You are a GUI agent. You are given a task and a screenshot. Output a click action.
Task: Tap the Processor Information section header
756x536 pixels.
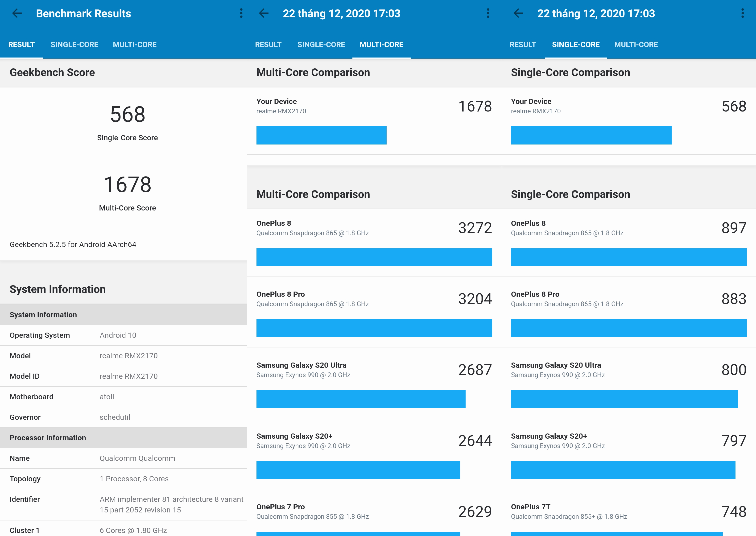[124, 438]
